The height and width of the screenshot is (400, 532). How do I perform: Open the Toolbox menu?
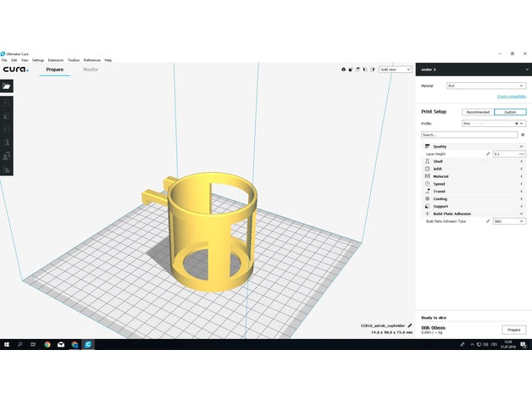pyautogui.click(x=74, y=60)
